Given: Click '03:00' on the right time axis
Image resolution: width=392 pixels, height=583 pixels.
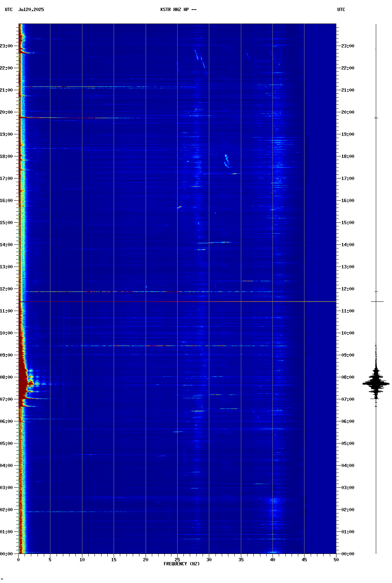Looking at the screenshot, I should (x=348, y=488).
